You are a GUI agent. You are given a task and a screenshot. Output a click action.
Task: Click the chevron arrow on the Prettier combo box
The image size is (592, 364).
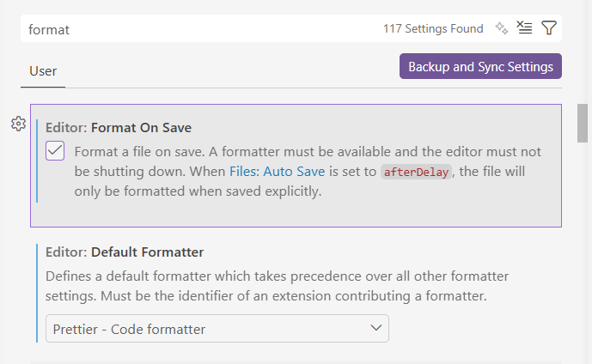(x=375, y=328)
